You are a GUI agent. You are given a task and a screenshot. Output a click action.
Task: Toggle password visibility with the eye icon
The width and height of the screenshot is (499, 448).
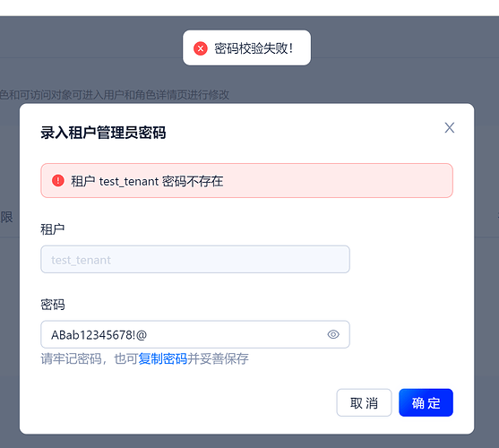[x=333, y=334]
